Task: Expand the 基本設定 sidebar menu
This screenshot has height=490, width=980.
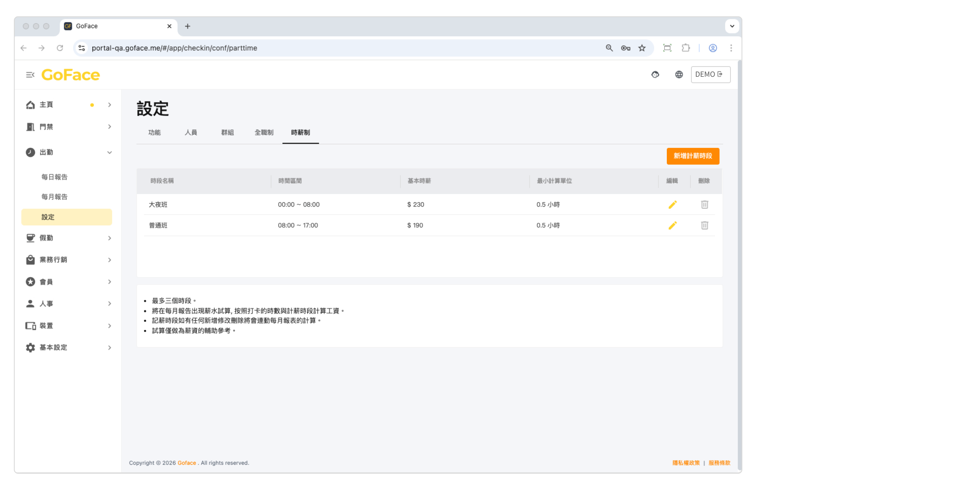Action: pos(67,347)
